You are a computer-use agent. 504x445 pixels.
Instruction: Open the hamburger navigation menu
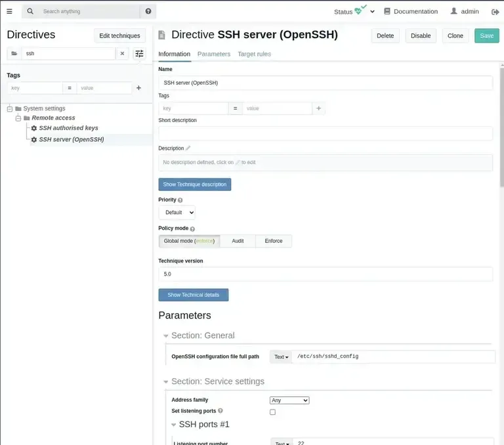tap(9, 11)
